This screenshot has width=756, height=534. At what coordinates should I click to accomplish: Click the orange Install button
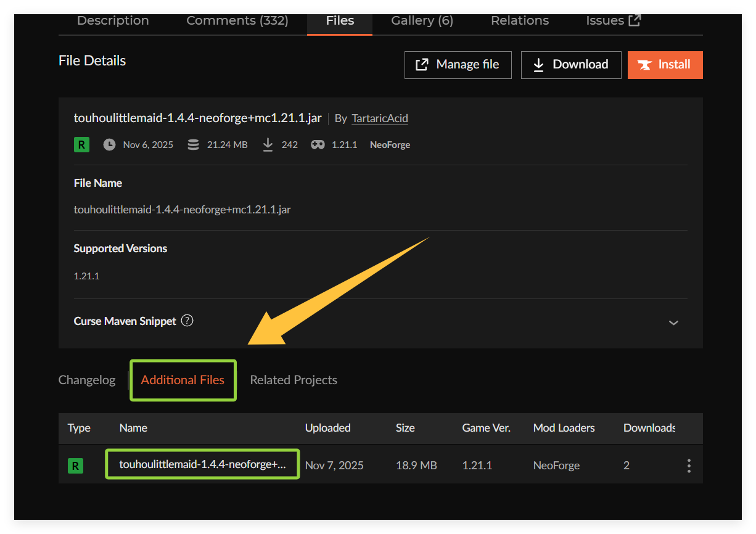coord(665,65)
